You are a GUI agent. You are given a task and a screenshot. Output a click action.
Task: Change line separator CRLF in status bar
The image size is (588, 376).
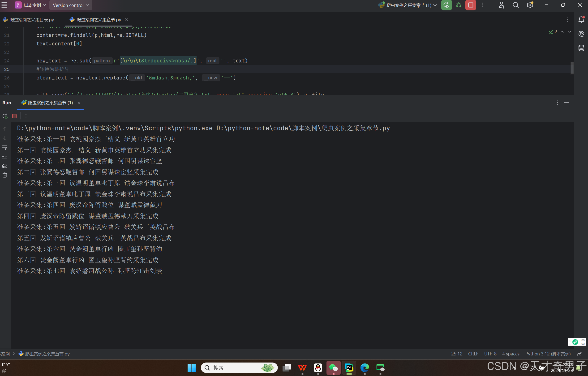coord(473,354)
